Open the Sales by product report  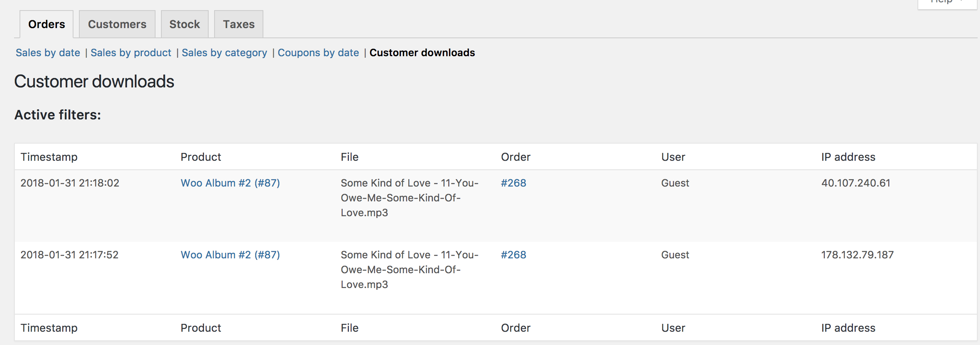pos(131,52)
